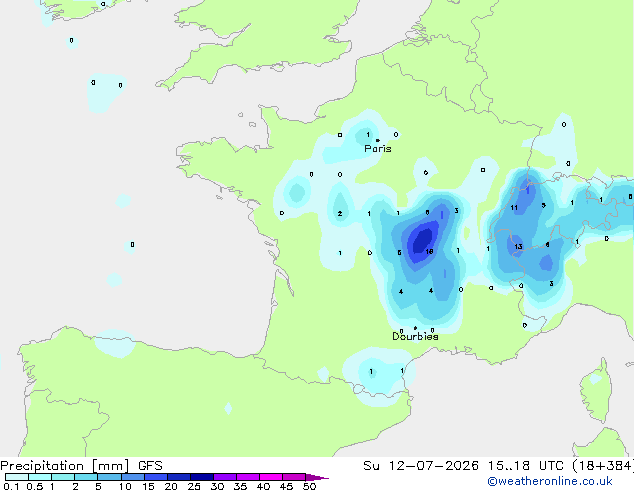The image size is (634, 490).
Task: Click the 15..18 UTC time text
Action: click(525, 466)
